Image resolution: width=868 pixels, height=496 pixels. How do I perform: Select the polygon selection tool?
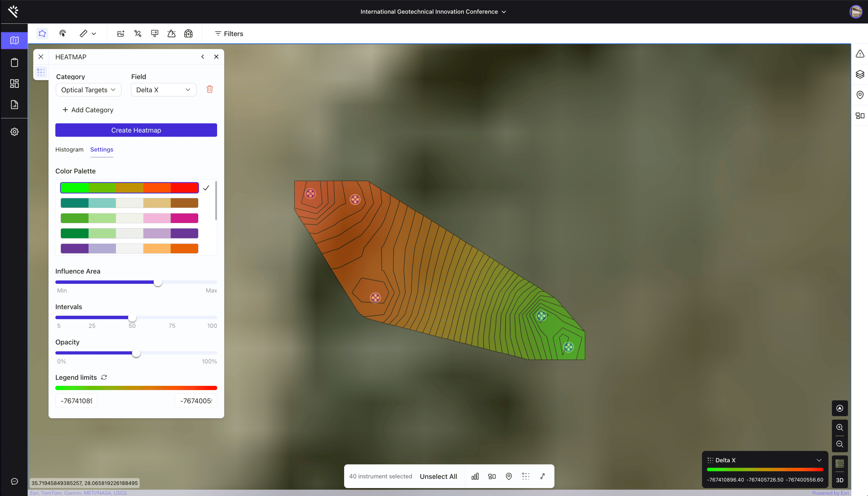tap(42, 34)
